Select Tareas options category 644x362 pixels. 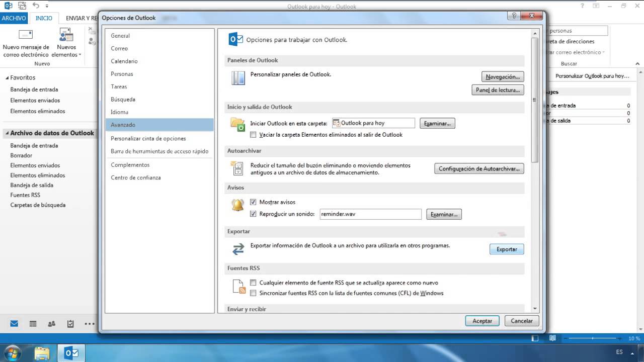(159, 87)
